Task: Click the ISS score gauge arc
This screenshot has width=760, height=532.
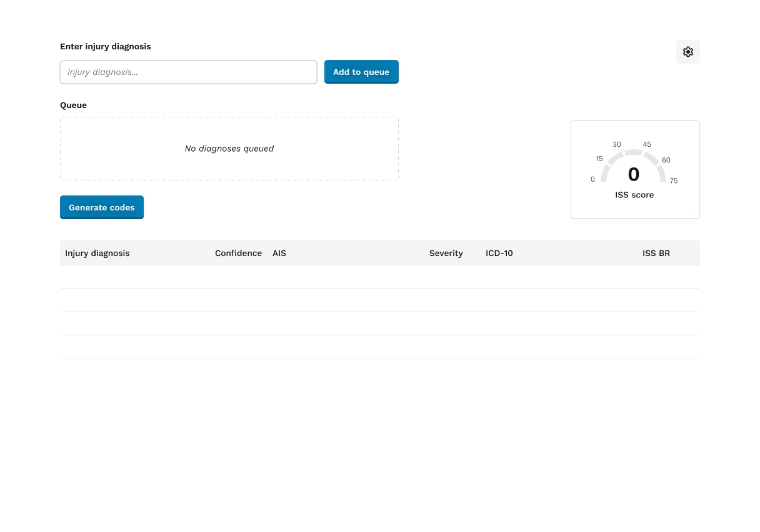Action: pos(634,153)
